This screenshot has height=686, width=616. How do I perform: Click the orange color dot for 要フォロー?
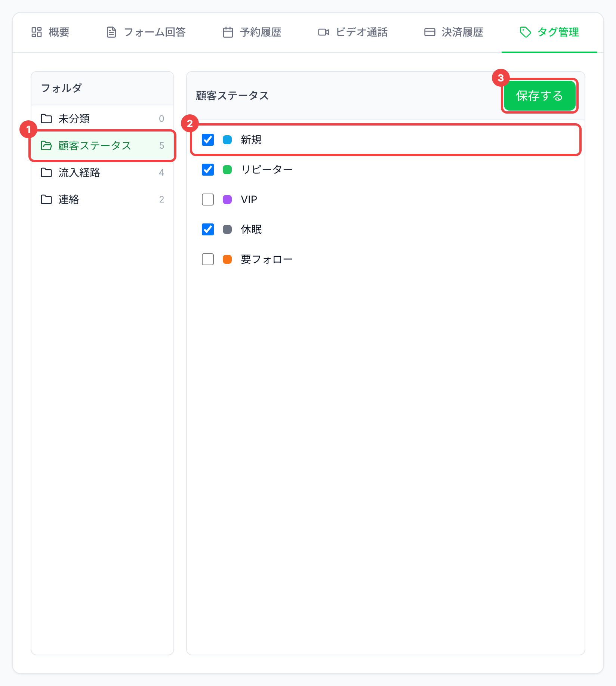[x=227, y=259]
